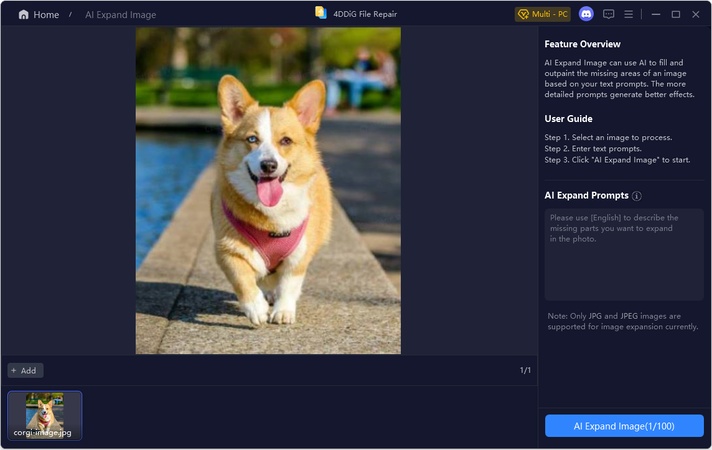Image resolution: width=712 pixels, height=450 pixels.
Task: Maximize the 4DDiG window
Action: [675, 14]
